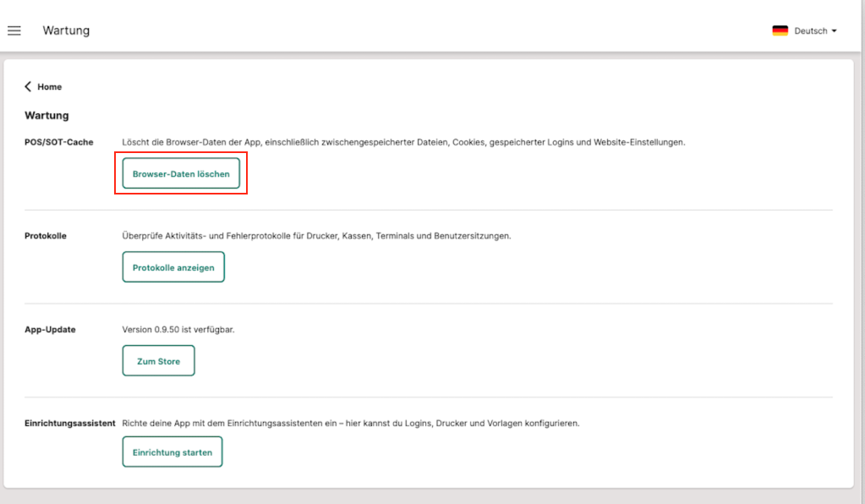Image resolution: width=865 pixels, height=504 pixels.
Task: Open the hamburger navigation menu
Action: (x=14, y=30)
